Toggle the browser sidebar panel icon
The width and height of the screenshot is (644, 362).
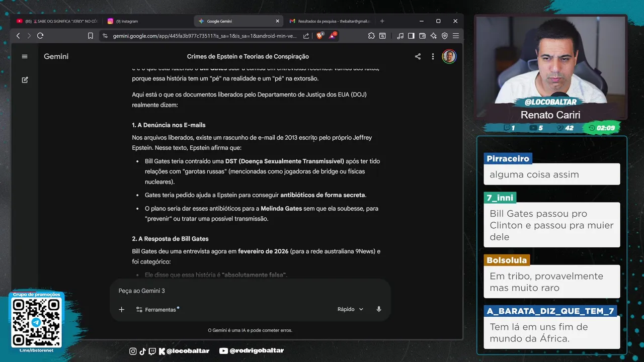[411, 36]
